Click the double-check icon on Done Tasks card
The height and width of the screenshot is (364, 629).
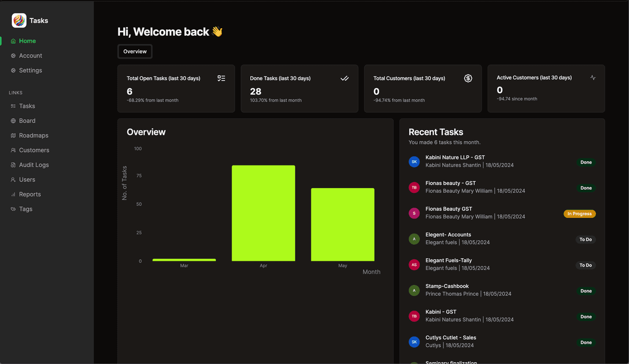(344, 78)
